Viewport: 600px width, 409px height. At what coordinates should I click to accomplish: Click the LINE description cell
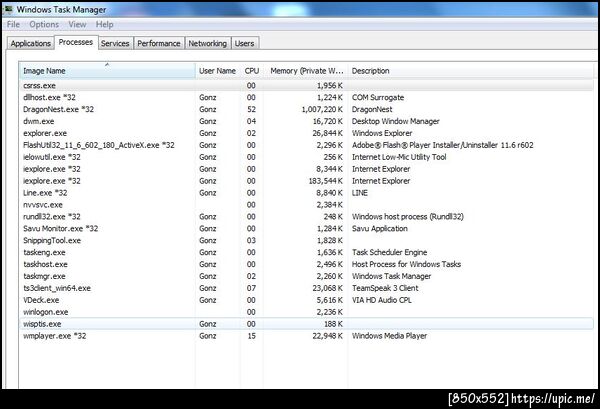360,192
